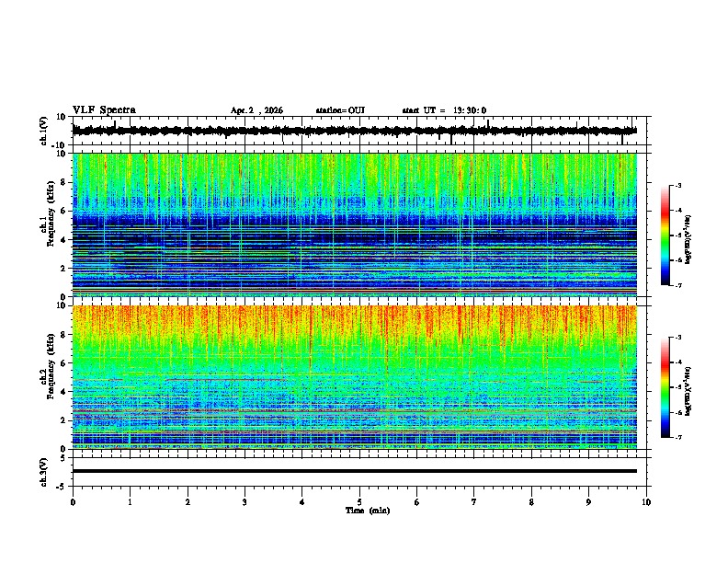The height and width of the screenshot is (563, 728).
Task: Click the "-6" label on the ch.2 color scale
Action: click(677, 412)
